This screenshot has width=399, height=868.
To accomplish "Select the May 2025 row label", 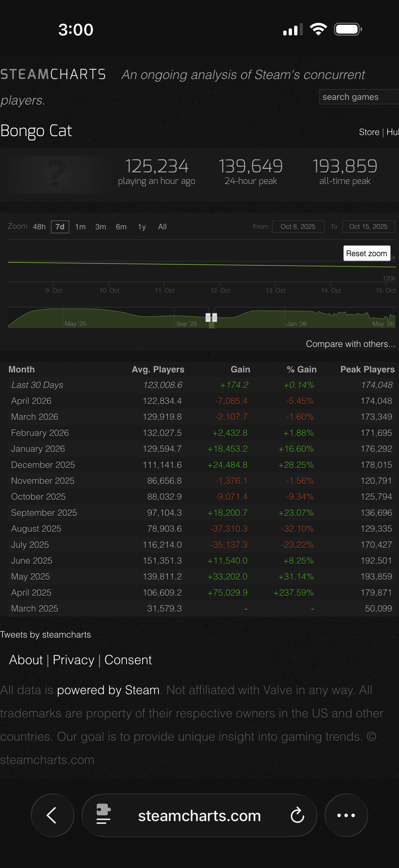I will coord(31,576).
